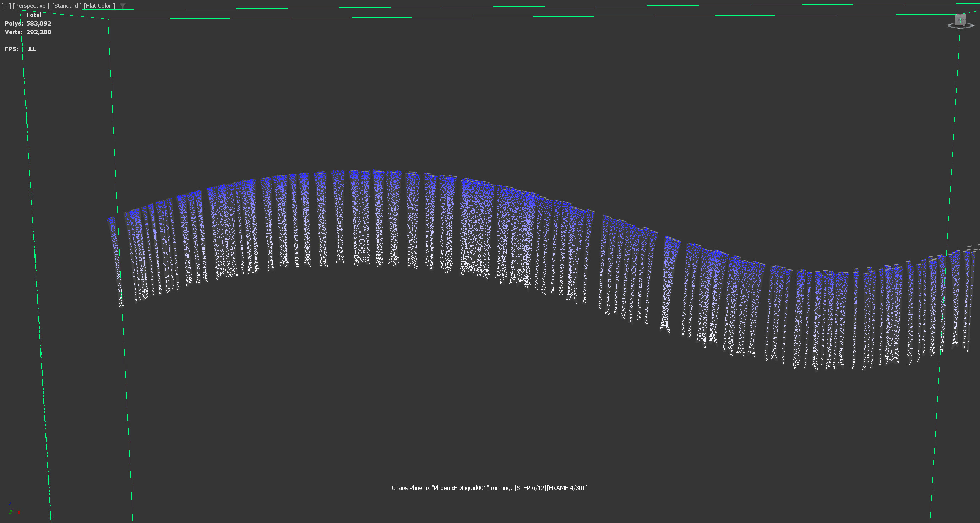Click the FPS readout value
Image resolution: width=980 pixels, height=523 pixels.
[x=32, y=49]
